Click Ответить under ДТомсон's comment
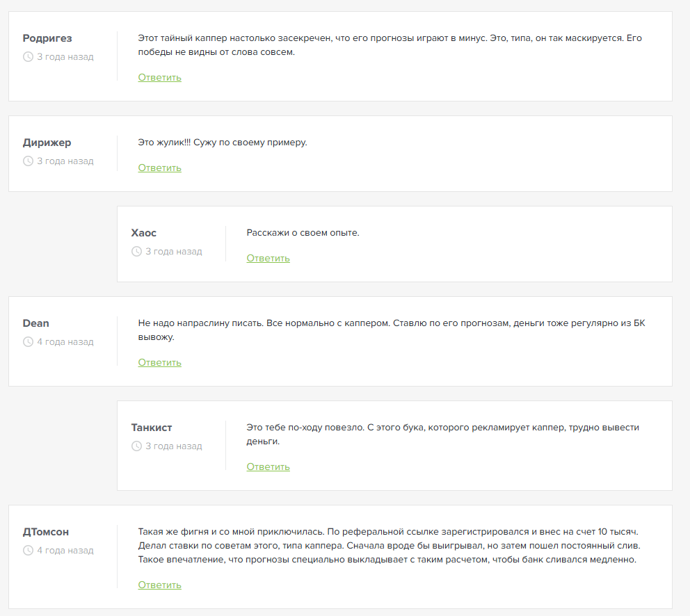The height and width of the screenshot is (616, 690). [x=159, y=585]
